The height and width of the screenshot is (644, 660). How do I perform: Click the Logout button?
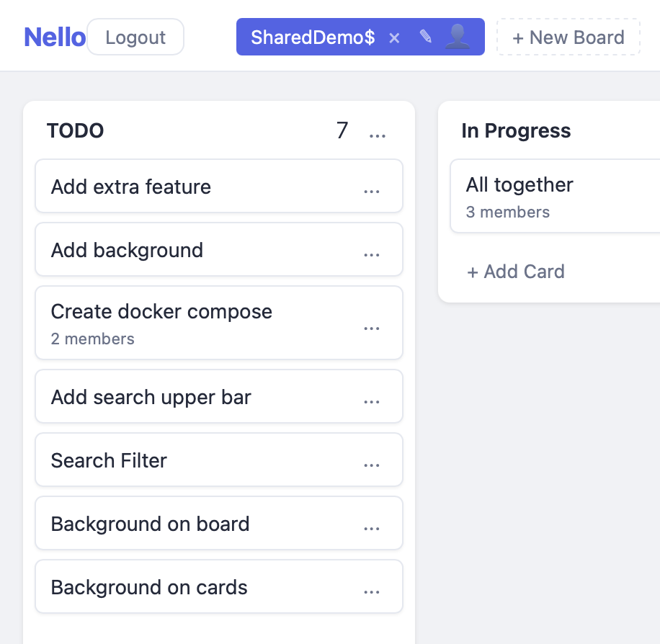click(135, 37)
